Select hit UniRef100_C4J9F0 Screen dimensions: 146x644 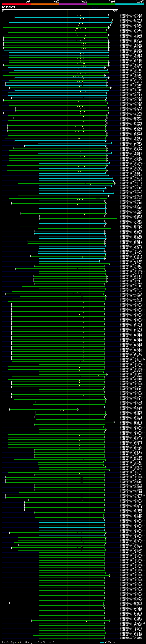coord(131,93)
